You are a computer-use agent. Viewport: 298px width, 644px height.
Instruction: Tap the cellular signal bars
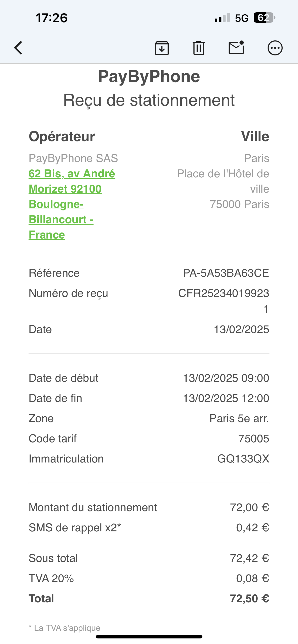[222, 18]
